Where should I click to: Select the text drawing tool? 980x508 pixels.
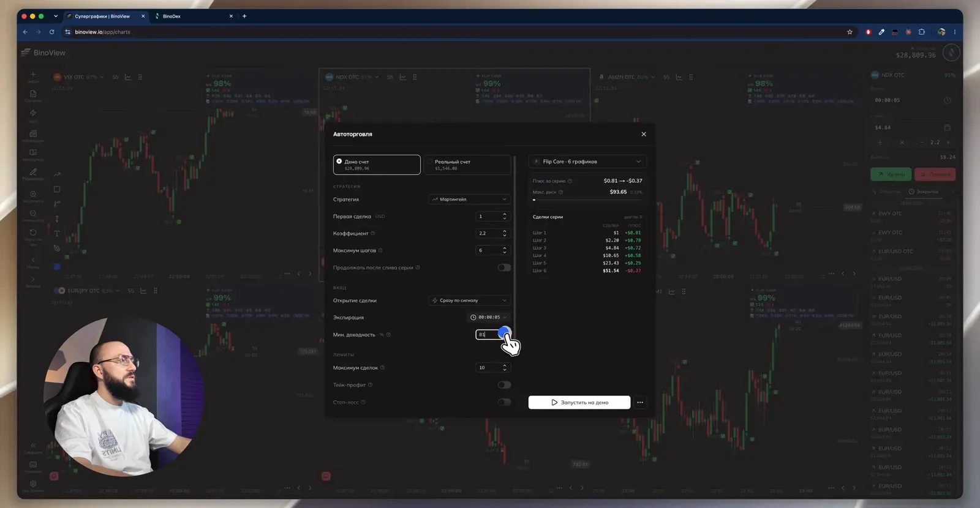click(57, 233)
